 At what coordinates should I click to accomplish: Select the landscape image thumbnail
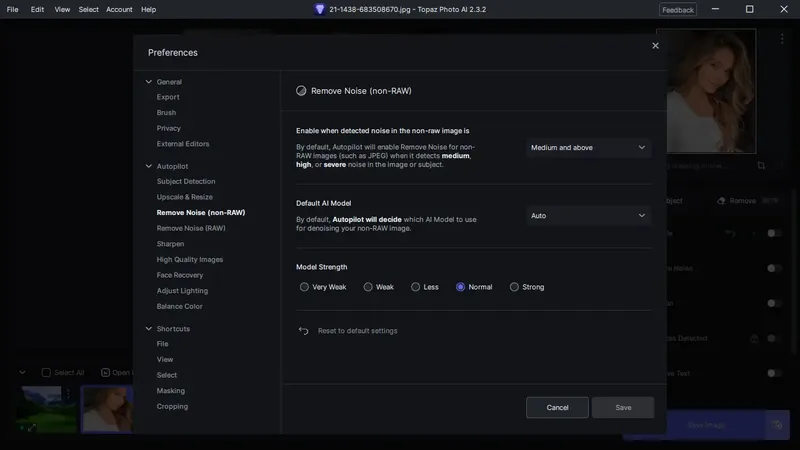45,408
